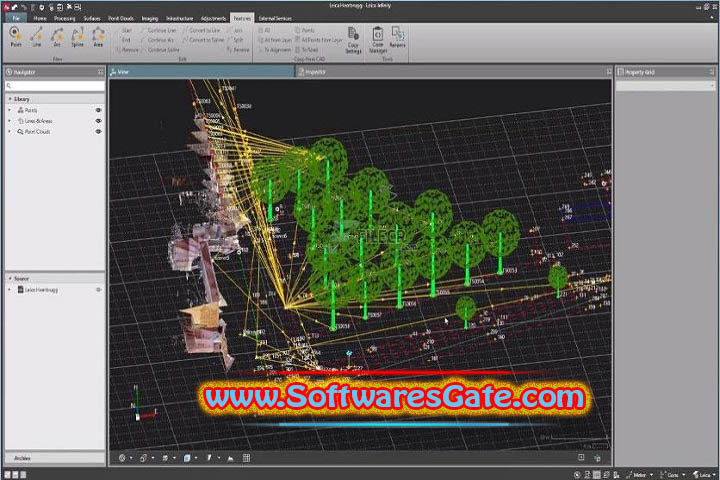This screenshot has height=480, width=720.
Task: Select the Arc feature tool
Action: (57, 37)
